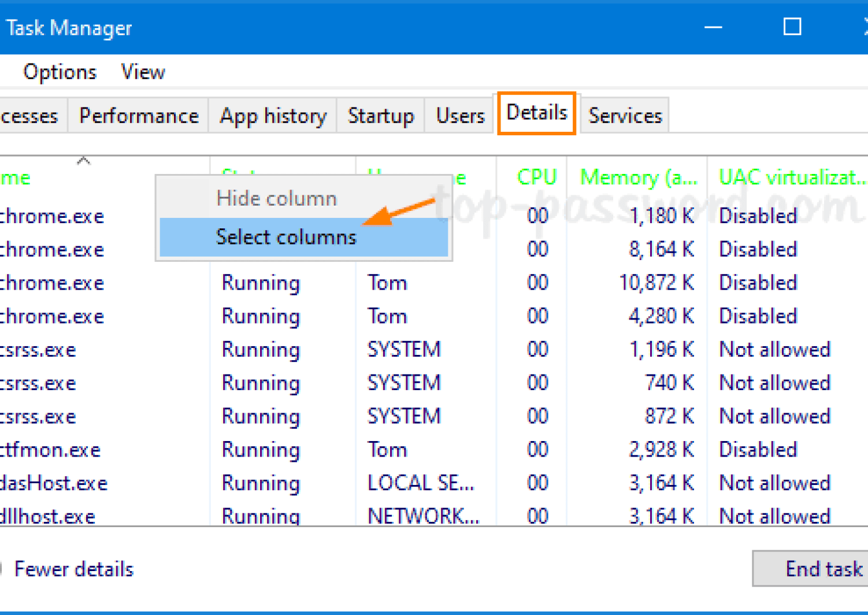Choose Select columns from the context menu
This screenshot has width=868, height=615.
pyautogui.click(x=286, y=237)
